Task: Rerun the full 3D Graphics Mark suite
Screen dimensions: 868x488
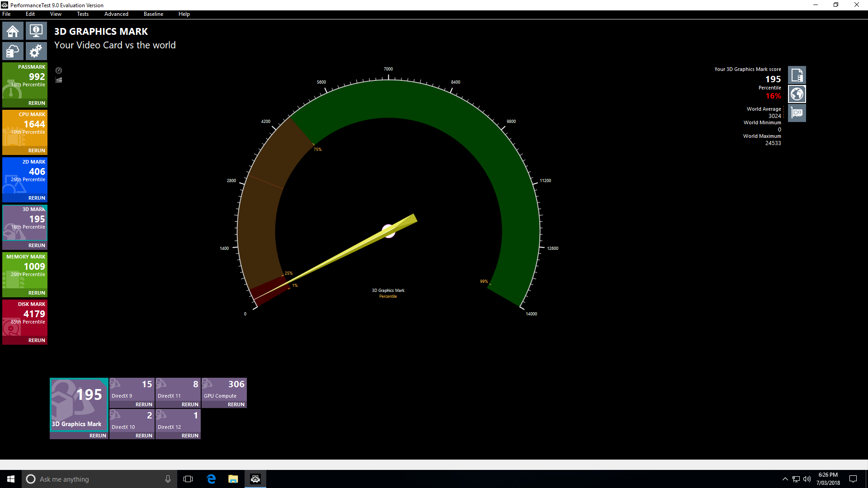Action: pyautogui.click(x=98, y=436)
